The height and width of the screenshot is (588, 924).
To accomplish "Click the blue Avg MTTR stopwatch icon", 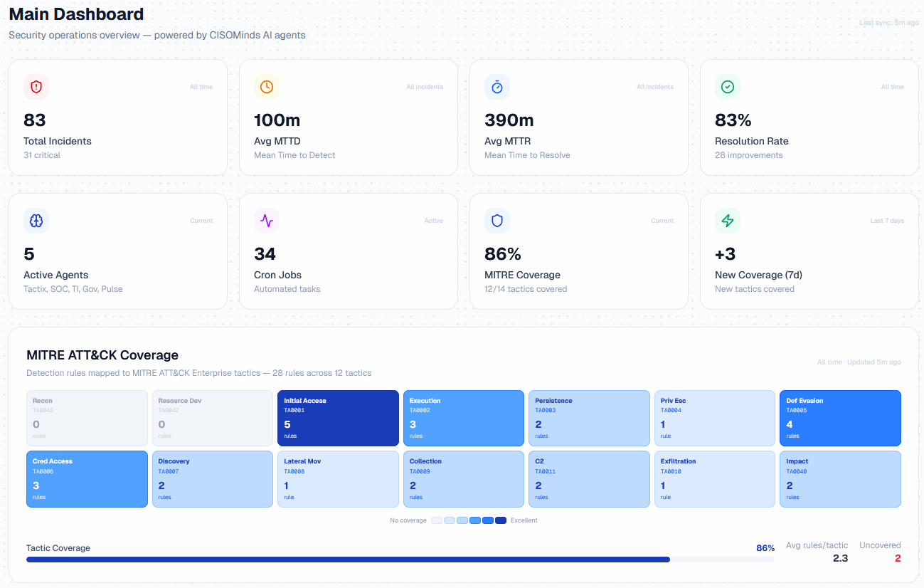I will (x=497, y=86).
